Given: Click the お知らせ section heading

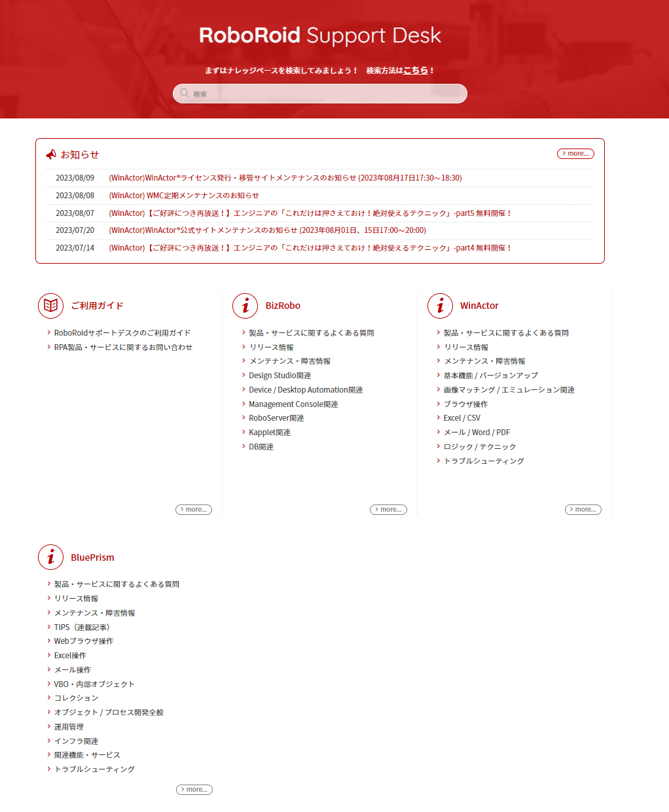Looking at the screenshot, I should click(x=80, y=154).
